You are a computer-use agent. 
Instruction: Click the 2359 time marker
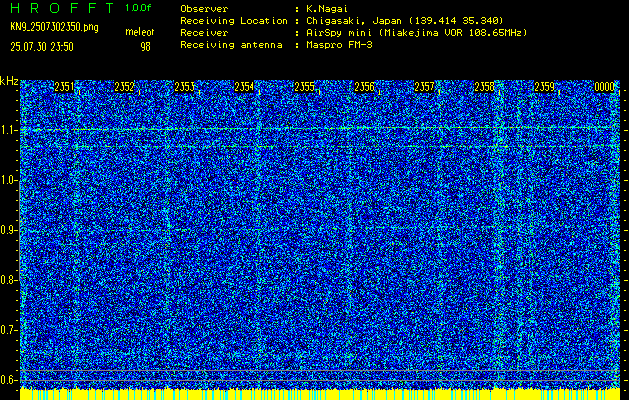pos(545,87)
